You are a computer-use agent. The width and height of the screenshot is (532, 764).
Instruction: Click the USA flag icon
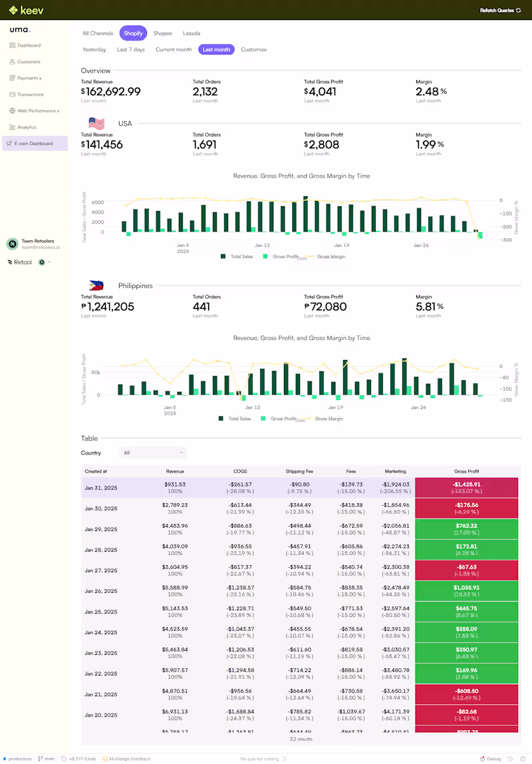coord(96,123)
